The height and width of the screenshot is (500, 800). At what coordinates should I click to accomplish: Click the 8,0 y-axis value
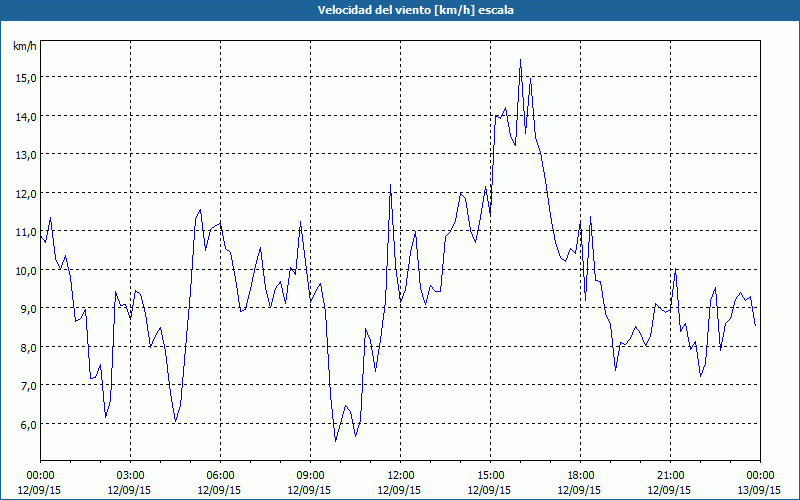coord(28,347)
